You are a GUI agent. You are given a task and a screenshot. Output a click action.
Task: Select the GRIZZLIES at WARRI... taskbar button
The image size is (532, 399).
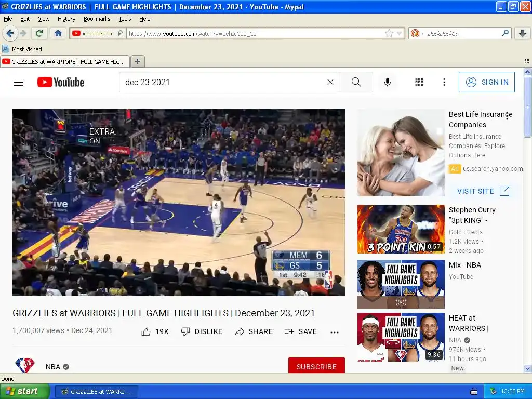point(96,392)
